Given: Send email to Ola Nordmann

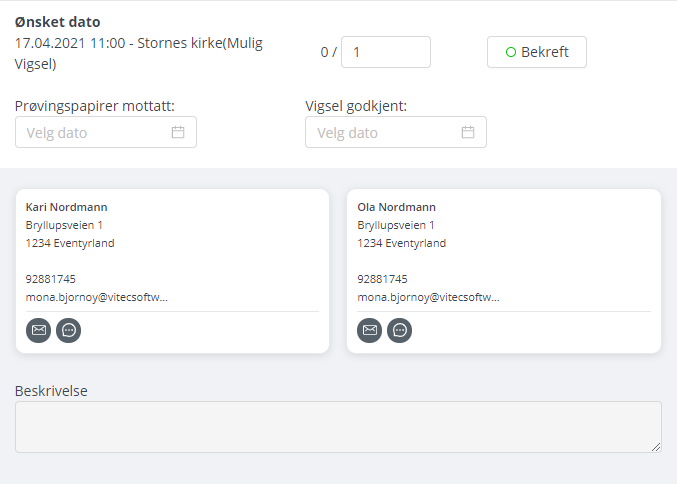Looking at the screenshot, I should click(x=370, y=330).
